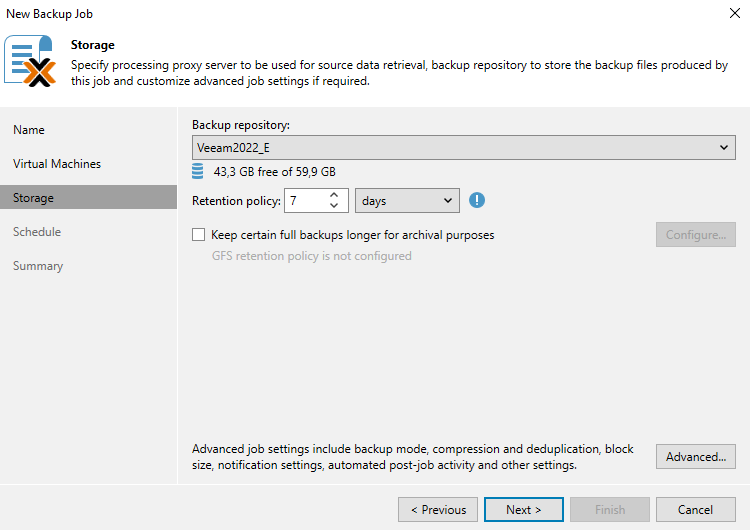Click the Next button
This screenshot has width=750, height=530.
(x=524, y=509)
